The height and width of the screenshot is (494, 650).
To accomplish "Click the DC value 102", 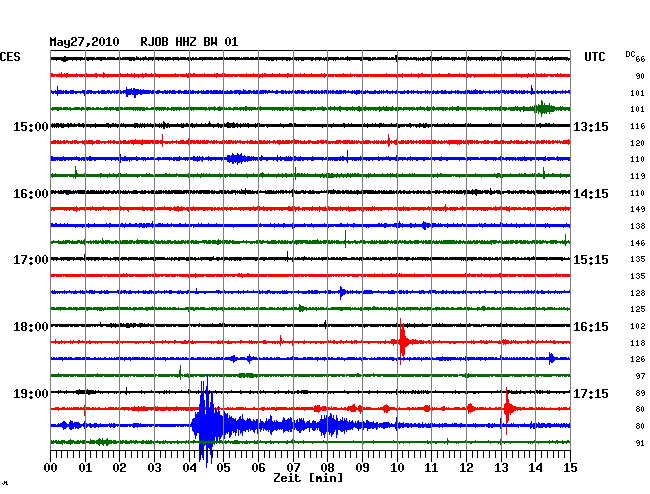I will (x=638, y=326).
